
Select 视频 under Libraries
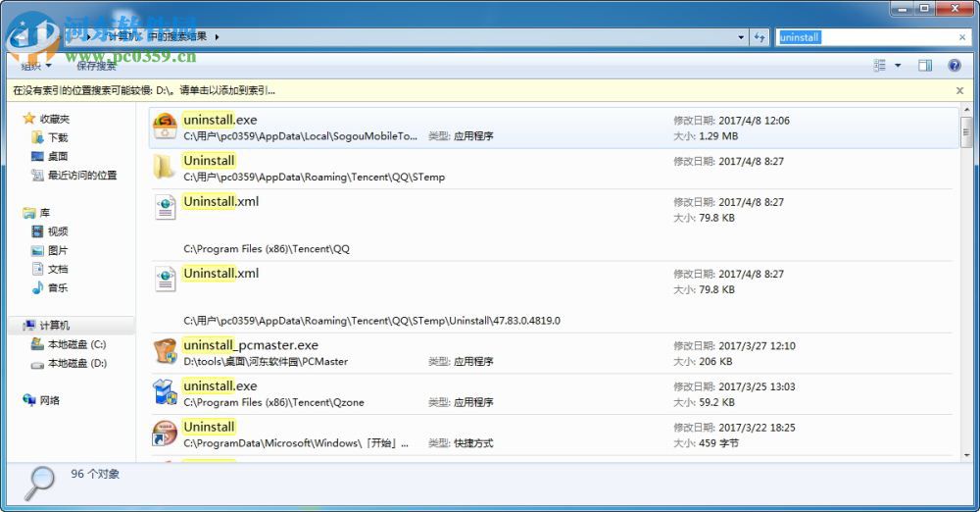coord(58,231)
